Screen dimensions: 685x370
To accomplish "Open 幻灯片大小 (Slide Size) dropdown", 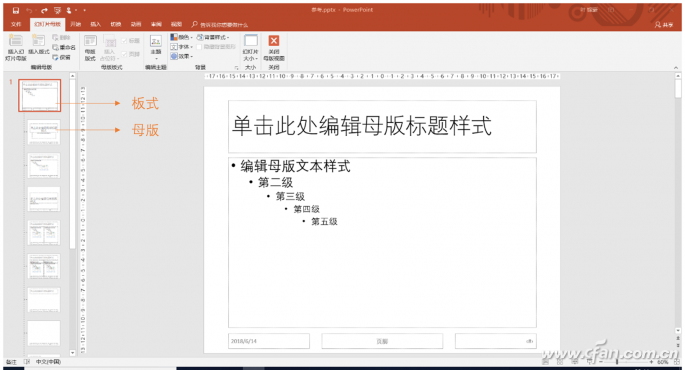I will coord(250,47).
